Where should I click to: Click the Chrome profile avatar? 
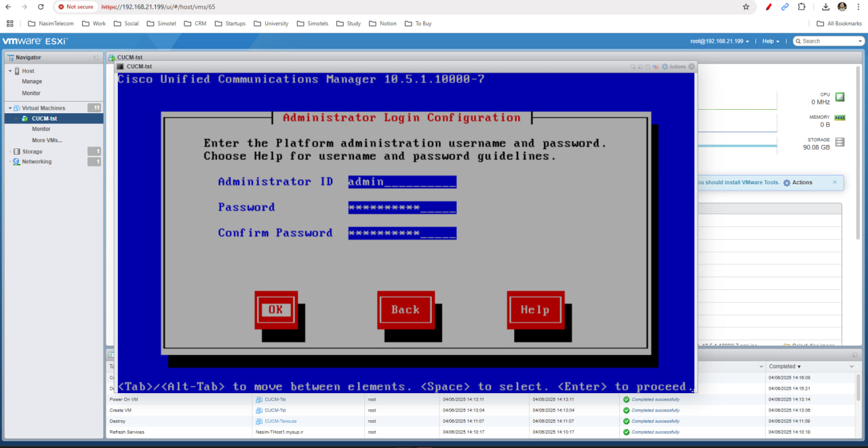tap(842, 7)
